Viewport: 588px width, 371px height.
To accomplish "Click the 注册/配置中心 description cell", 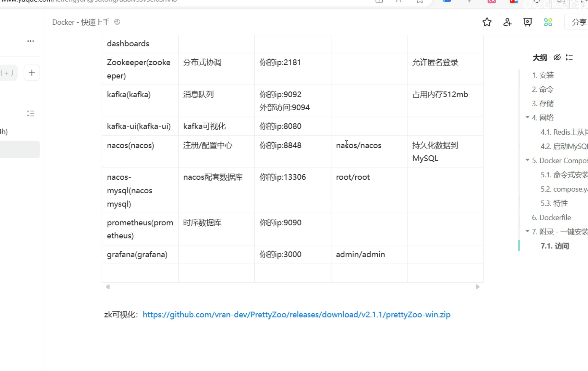I will 216,151.
